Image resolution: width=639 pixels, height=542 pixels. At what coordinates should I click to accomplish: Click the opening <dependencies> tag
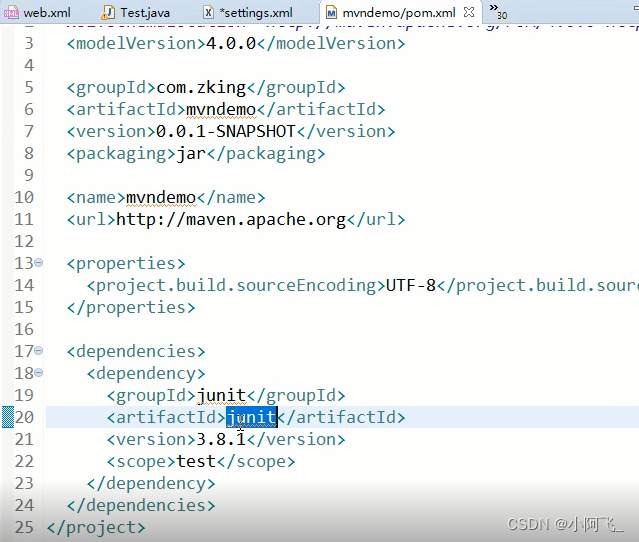pyautogui.click(x=136, y=351)
